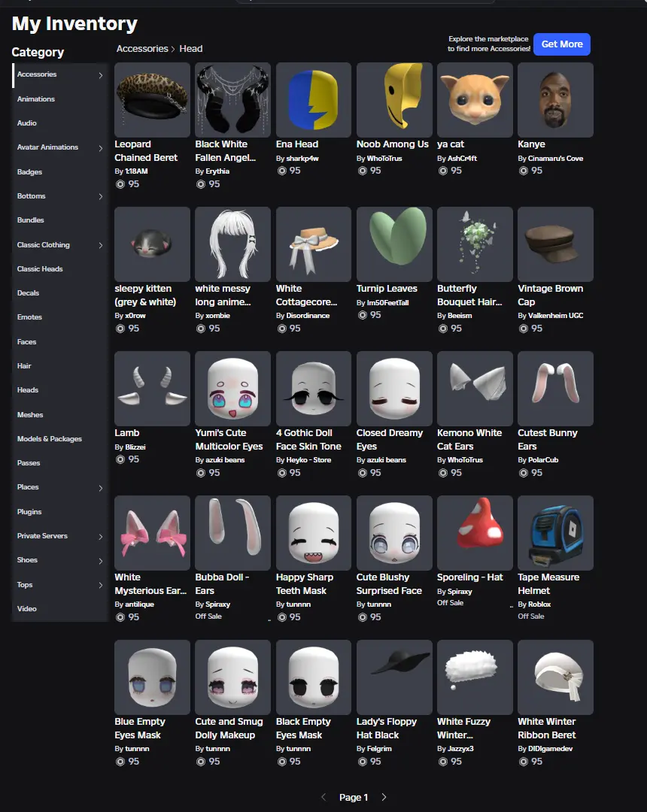Open the Closed Dreamy Eyes image
647x812 pixels.
(x=394, y=389)
